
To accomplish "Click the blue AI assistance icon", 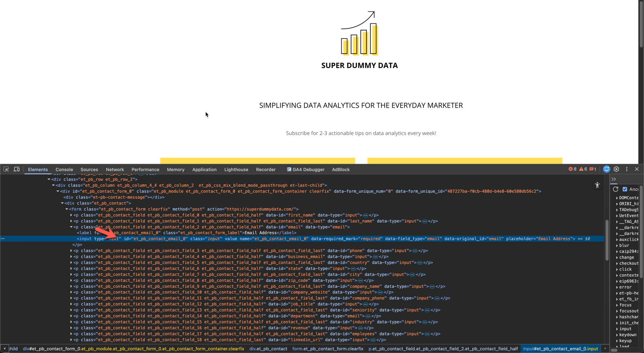I will coord(606,169).
